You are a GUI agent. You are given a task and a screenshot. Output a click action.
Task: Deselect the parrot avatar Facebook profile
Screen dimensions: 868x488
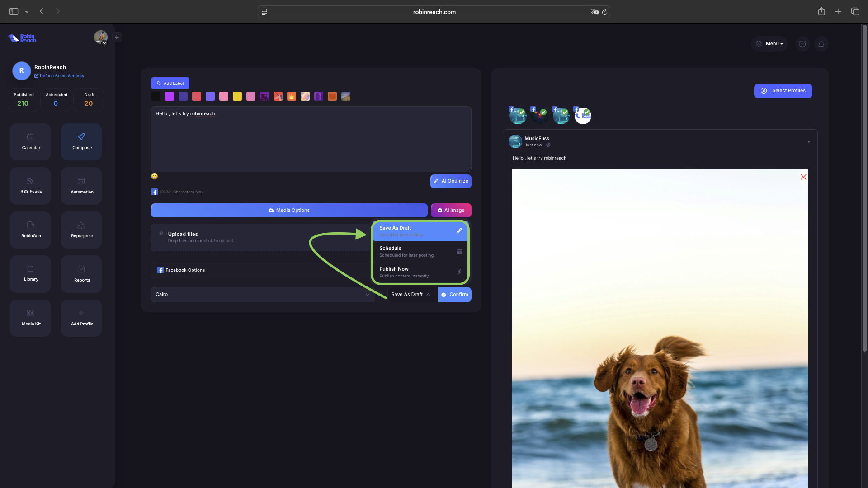tap(539, 116)
